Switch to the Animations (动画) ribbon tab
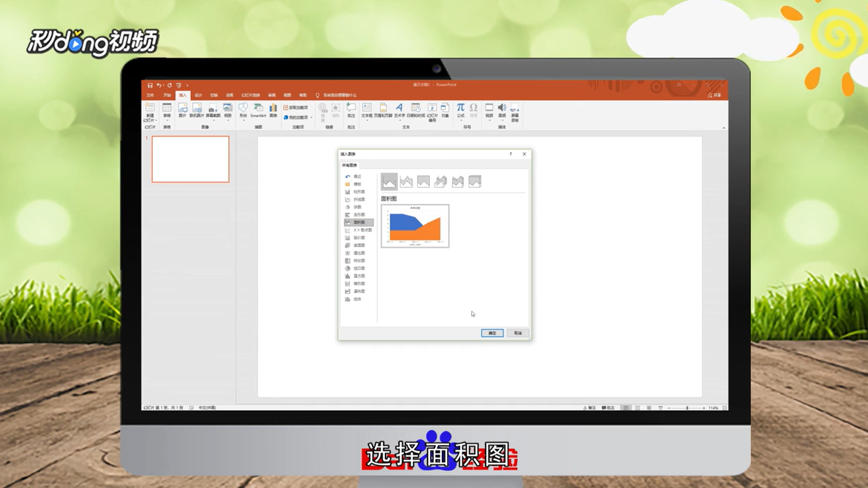 tap(229, 95)
